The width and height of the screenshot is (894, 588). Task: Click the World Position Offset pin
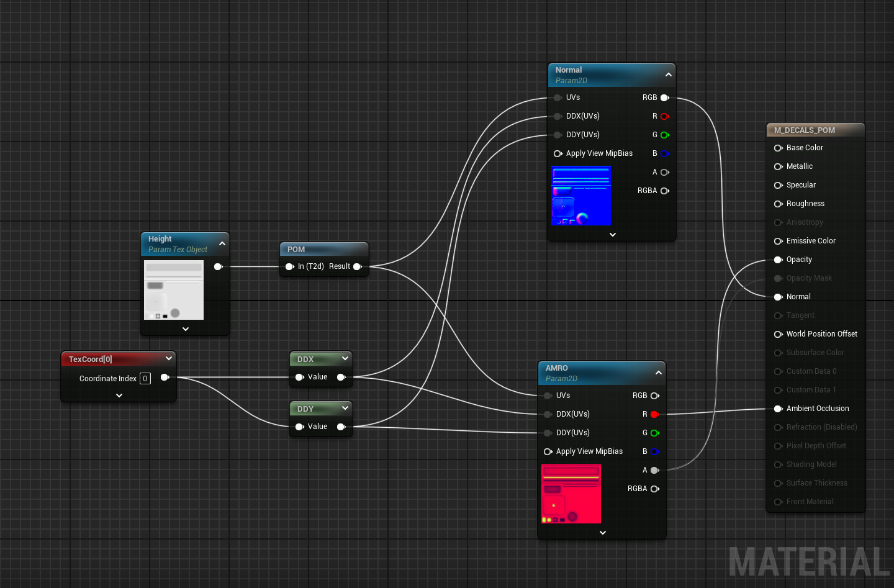pyautogui.click(x=779, y=334)
